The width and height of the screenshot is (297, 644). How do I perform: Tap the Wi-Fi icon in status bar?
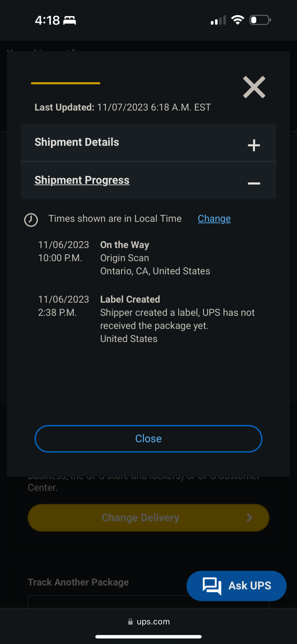pyautogui.click(x=237, y=20)
